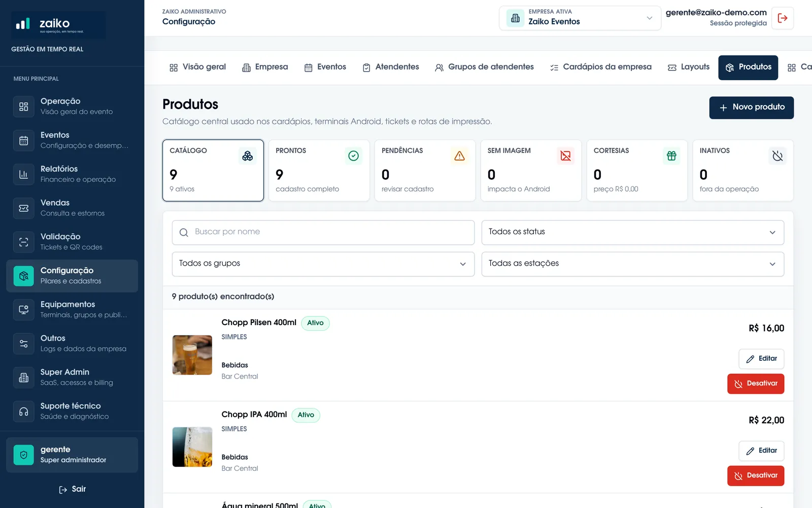Click the Cortesias gift icon
812x508 pixels.
671,156
